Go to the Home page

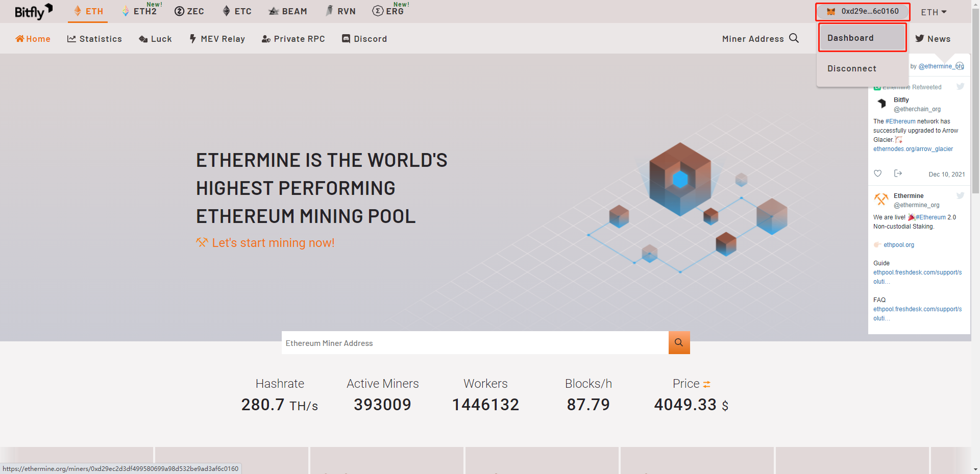(x=33, y=39)
